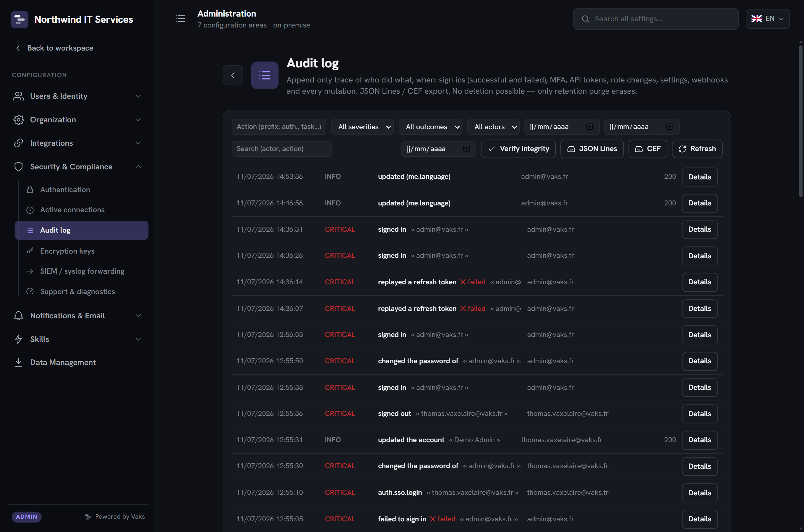The width and height of the screenshot is (804, 532).
Task: Open Support & diagnostics page
Action: (81, 291)
